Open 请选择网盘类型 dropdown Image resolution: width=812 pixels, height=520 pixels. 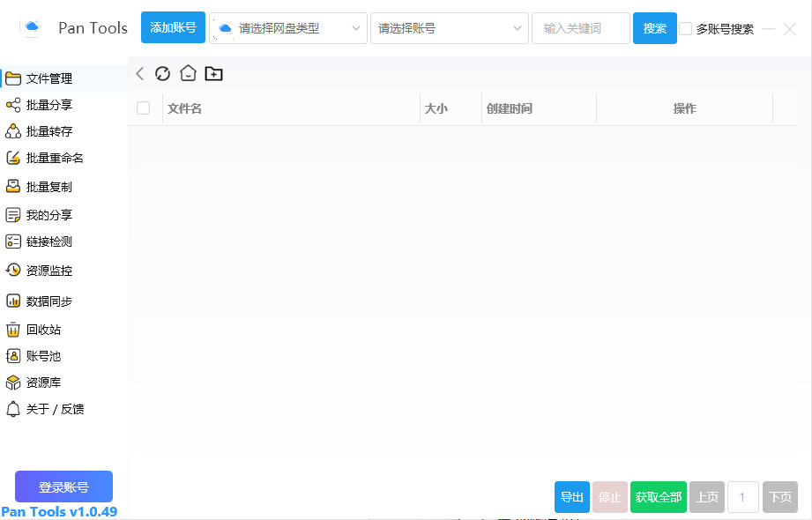tap(288, 28)
